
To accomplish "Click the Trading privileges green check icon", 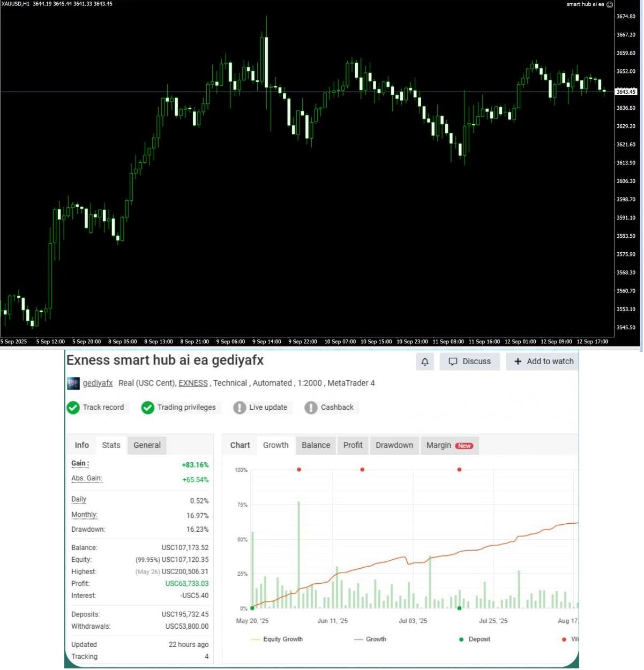I will (148, 408).
